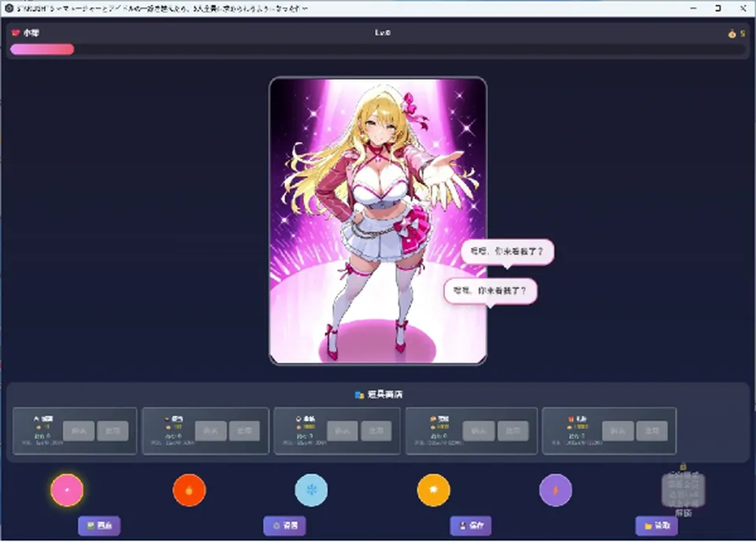This screenshot has width=756, height=542.
Task: Select the yellow sun burst circle action
Action: point(433,490)
